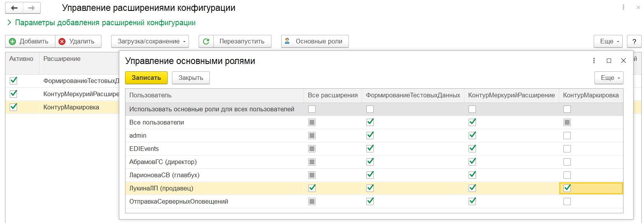Screen dimensions: 644x223
Task: Open the Еще dropdown inside the dialog
Action: pyautogui.click(x=608, y=78)
